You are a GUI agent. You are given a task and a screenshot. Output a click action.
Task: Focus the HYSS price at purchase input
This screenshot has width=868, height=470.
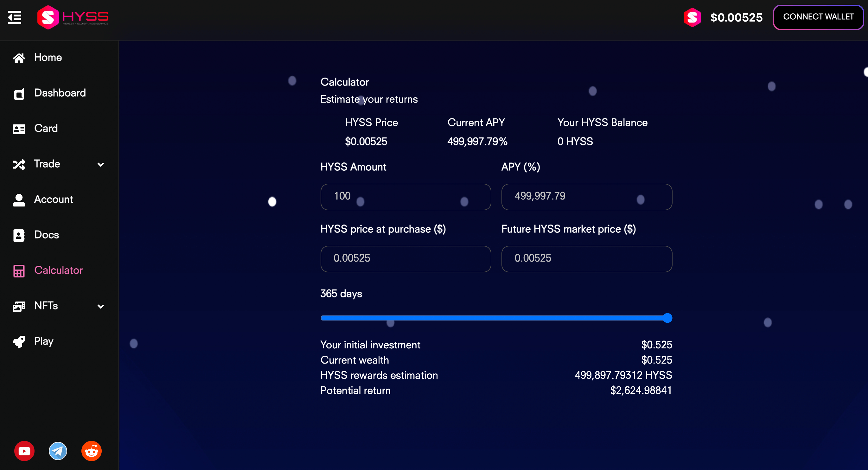[406, 259]
